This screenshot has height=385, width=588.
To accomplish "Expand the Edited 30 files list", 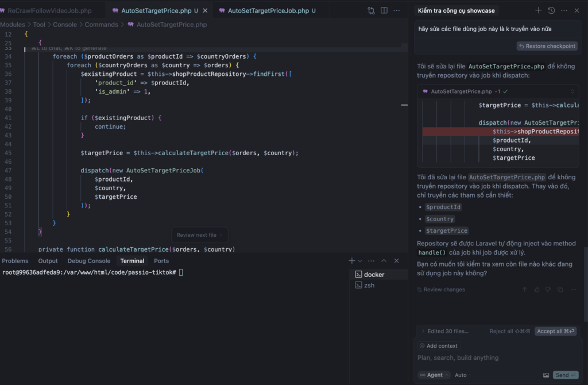I will coord(445,331).
